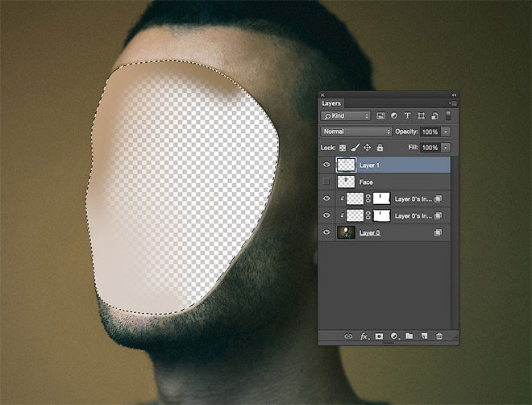Select the Layer 1 thumbnail
532x405 pixels.
coord(346,165)
